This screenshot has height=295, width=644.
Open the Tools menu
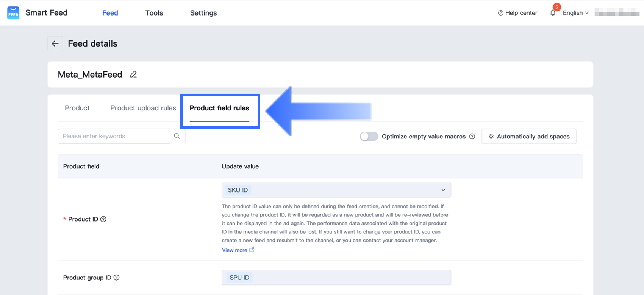pos(154,13)
